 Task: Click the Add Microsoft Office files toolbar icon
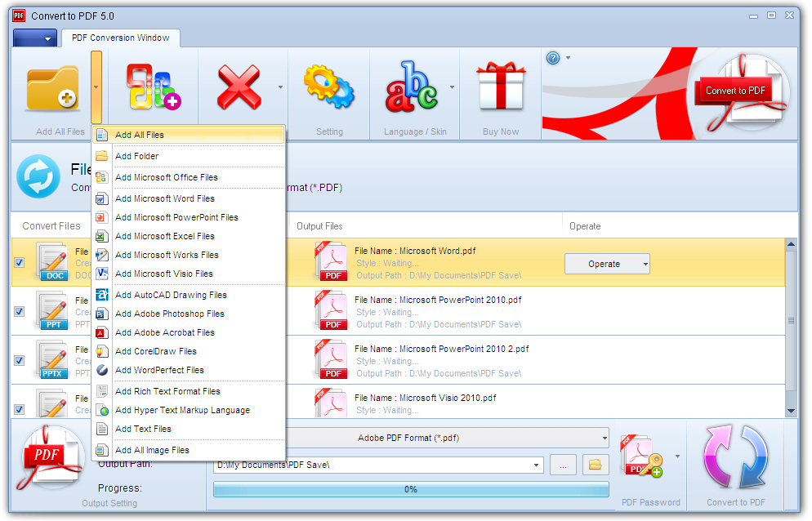tap(153, 88)
